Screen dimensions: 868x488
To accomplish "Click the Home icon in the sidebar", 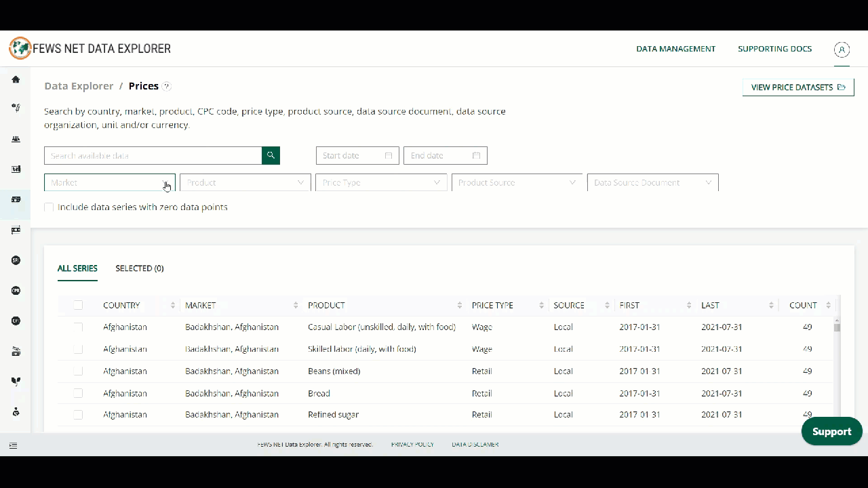I will click(x=16, y=79).
